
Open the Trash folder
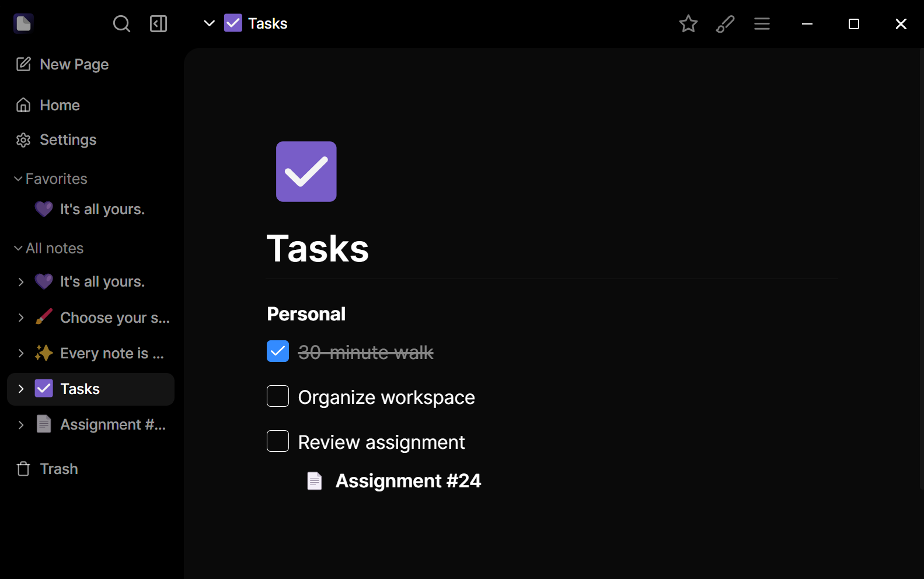(58, 469)
